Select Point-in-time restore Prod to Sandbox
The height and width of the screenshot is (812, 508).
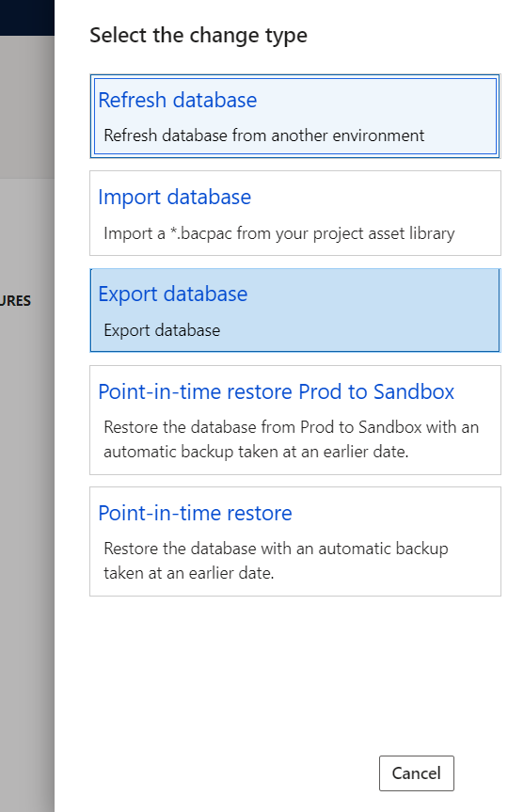coord(295,420)
